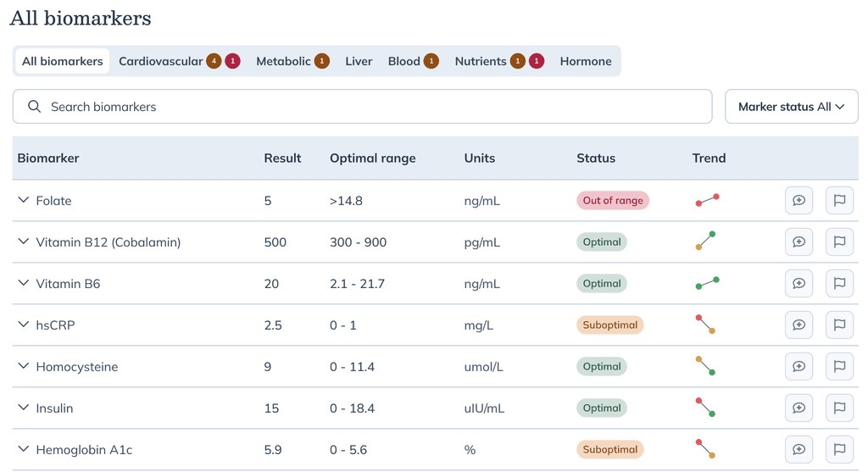
Task: Click the Hemoglobin A1c biomarker name
Action: 84,449
